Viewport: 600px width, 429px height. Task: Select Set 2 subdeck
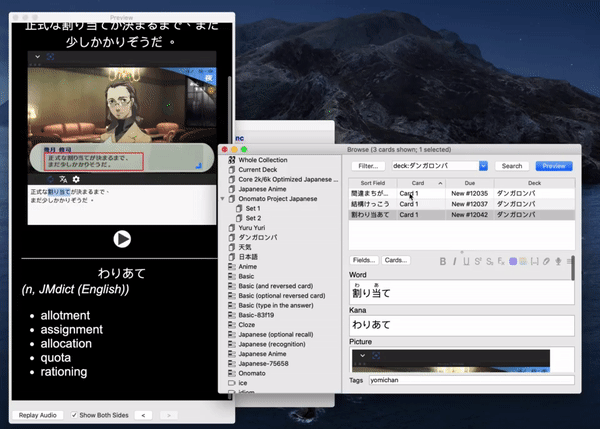pyautogui.click(x=253, y=218)
